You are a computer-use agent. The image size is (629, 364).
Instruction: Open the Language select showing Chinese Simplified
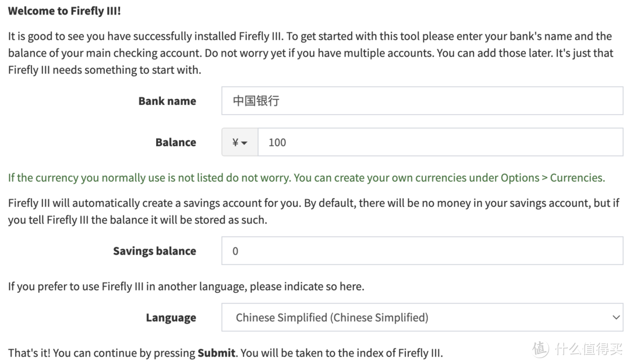422,317
